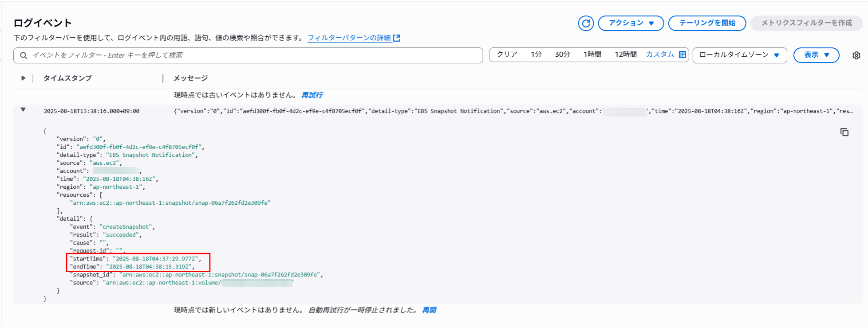Click the id value aefd300f-fb0f-4d2c-ef9e-c4f8705ecf0f in the expanded JSON
The height and width of the screenshot is (327, 868).
click(139, 147)
